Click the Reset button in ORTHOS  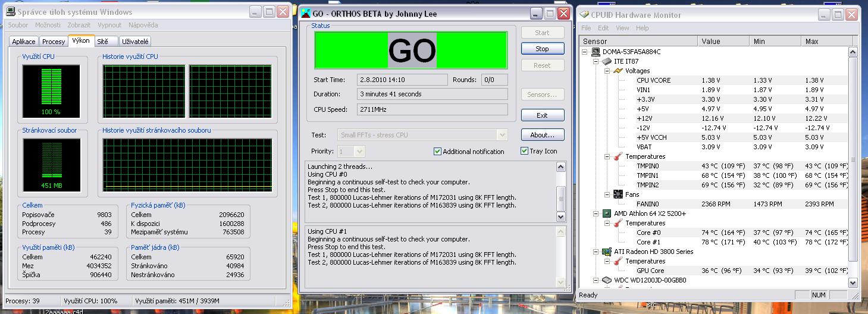pos(542,65)
